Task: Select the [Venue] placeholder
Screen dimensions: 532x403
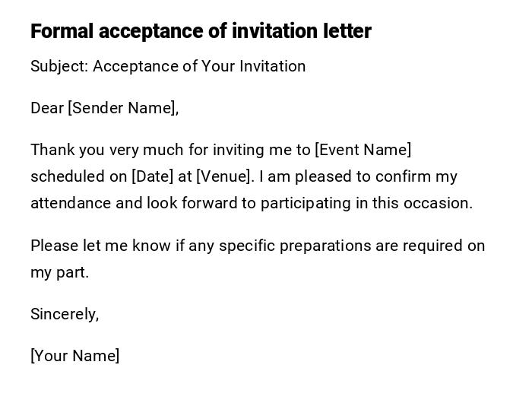Action: tap(224, 176)
